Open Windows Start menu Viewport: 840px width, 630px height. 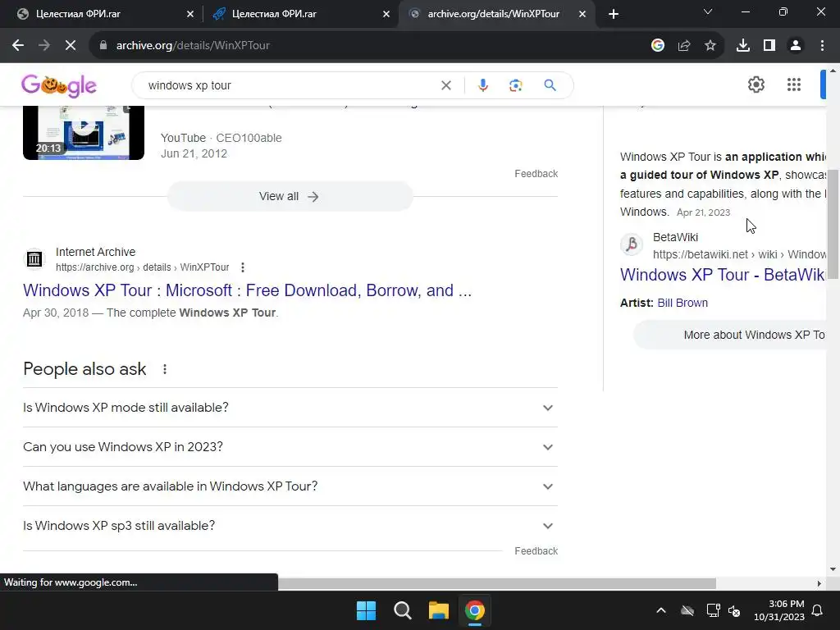pos(367,610)
